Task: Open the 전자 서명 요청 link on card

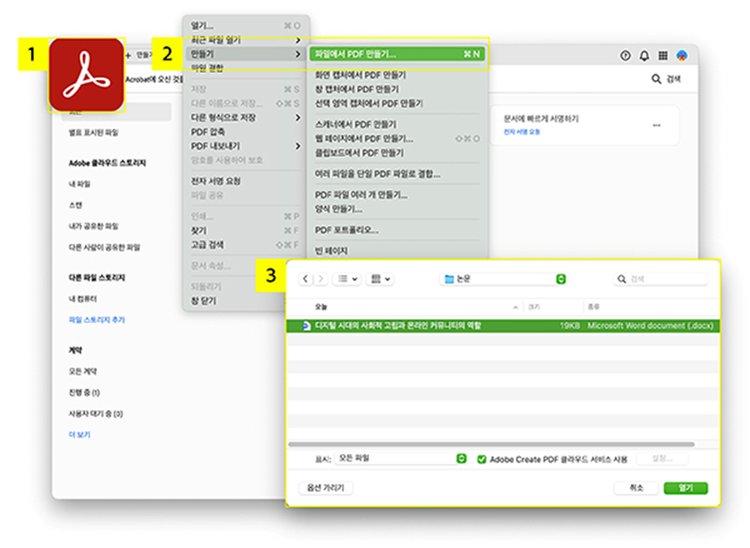Action: pos(522,132)
